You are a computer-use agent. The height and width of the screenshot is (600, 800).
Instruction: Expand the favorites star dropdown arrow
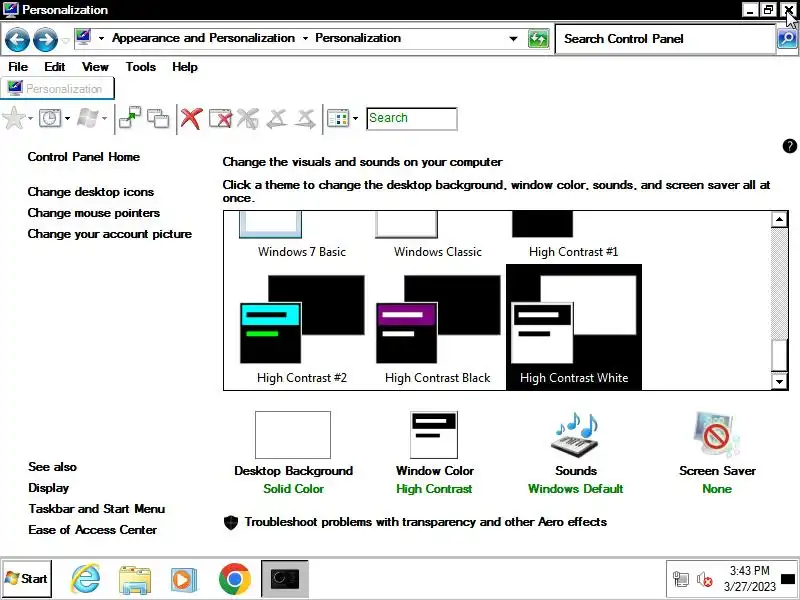click(30, 119)
